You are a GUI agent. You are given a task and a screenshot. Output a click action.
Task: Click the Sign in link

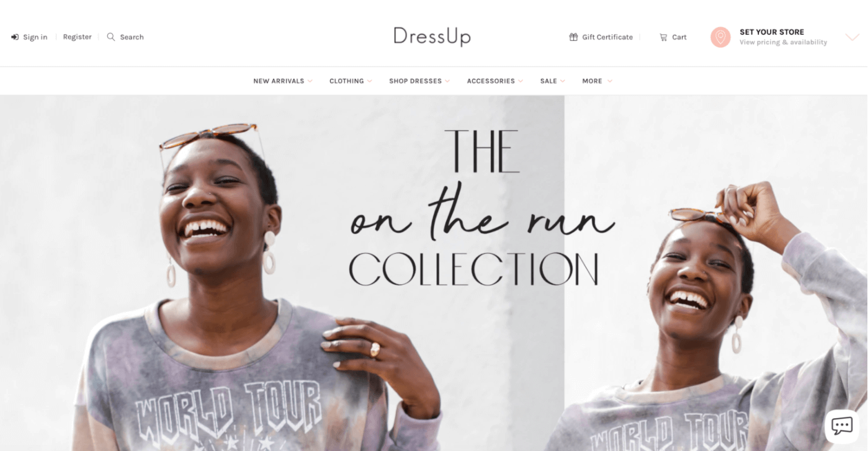click(35, 37)
